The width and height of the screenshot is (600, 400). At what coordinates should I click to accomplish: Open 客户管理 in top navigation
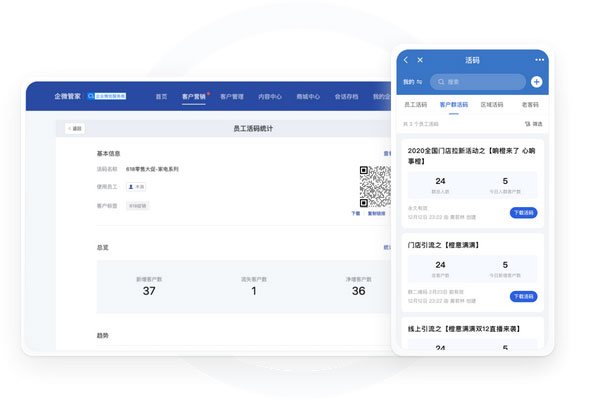[x=232, y=97]
